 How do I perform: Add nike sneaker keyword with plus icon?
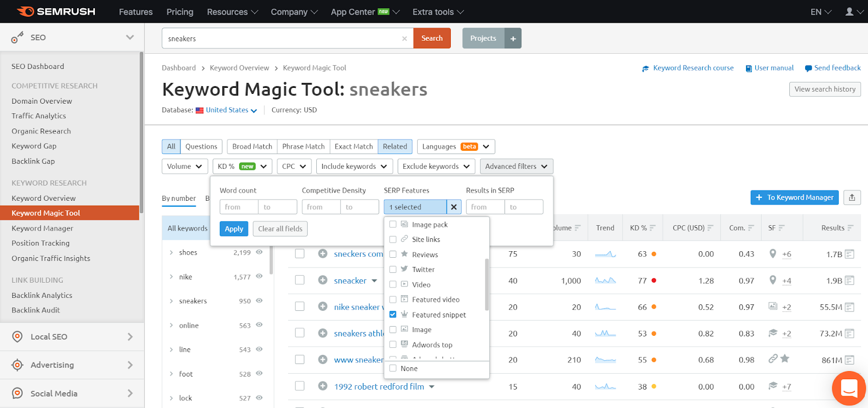tap(323, 307)
